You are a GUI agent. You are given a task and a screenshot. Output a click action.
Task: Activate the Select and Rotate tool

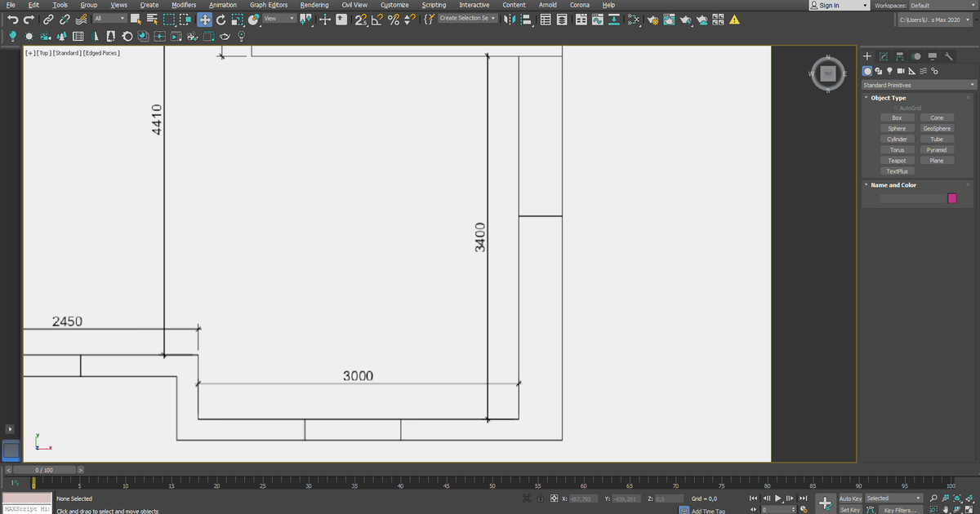coord(220,20)
